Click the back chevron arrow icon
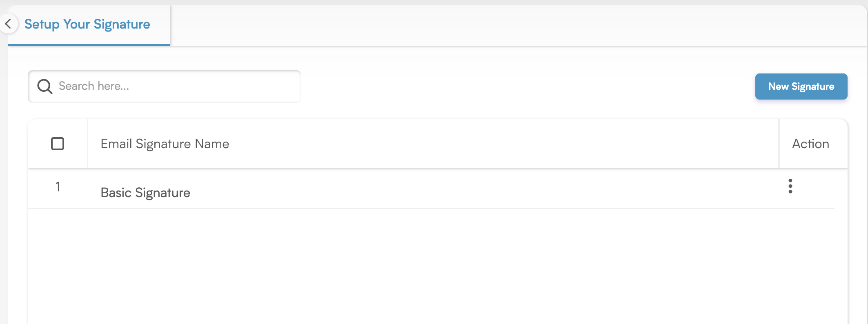Image resolution: width=868 pixels, height=324 pixels. [x=8, y=24]
